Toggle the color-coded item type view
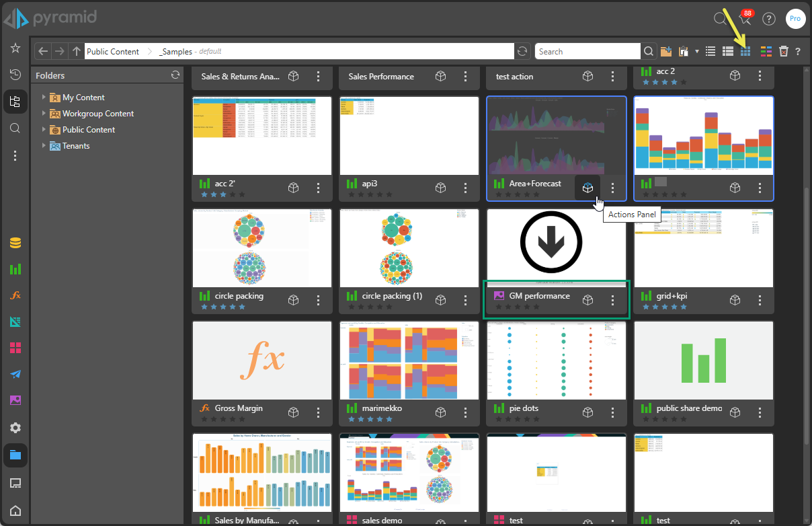The image size is (812, 526). tap(766, 51)
